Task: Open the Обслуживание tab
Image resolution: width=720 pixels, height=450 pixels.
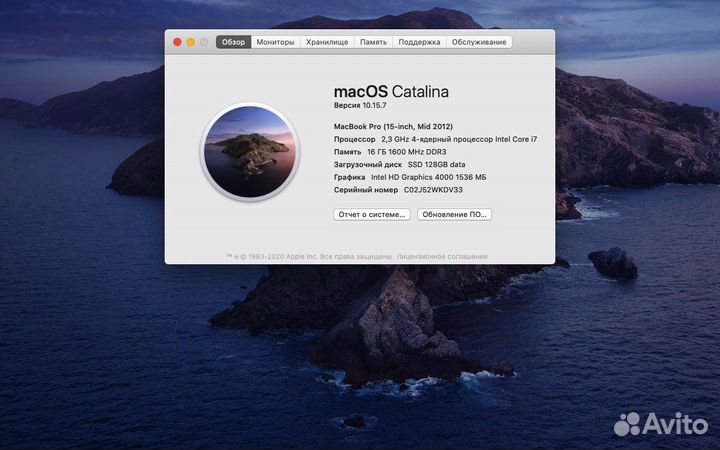Action: (x=478, y=42)
